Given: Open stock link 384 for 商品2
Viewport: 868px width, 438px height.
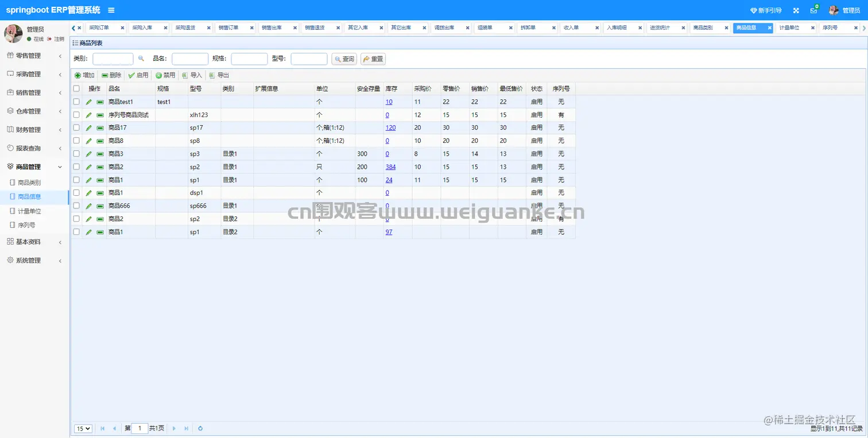Looking at the screenshot, I should tap(390, 167).
